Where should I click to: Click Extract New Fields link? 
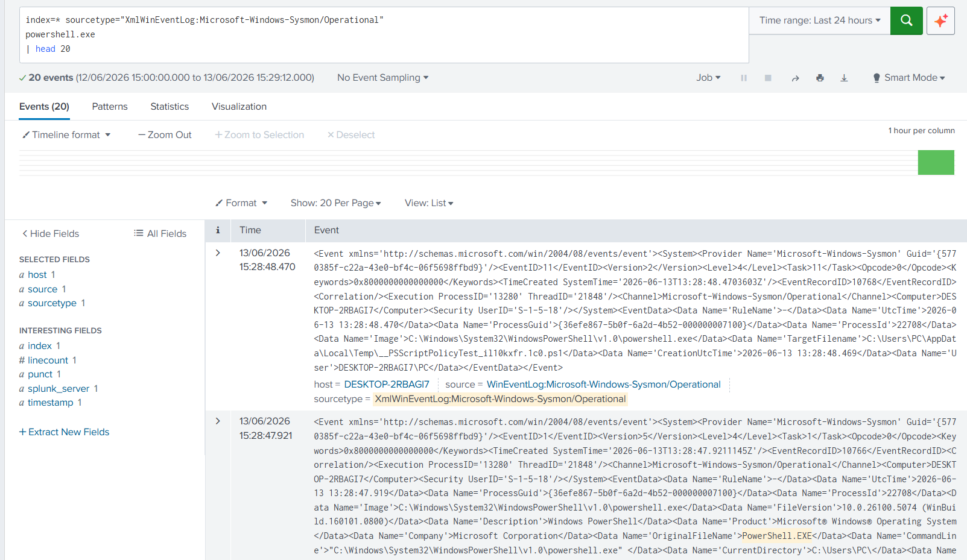point(64,432)
